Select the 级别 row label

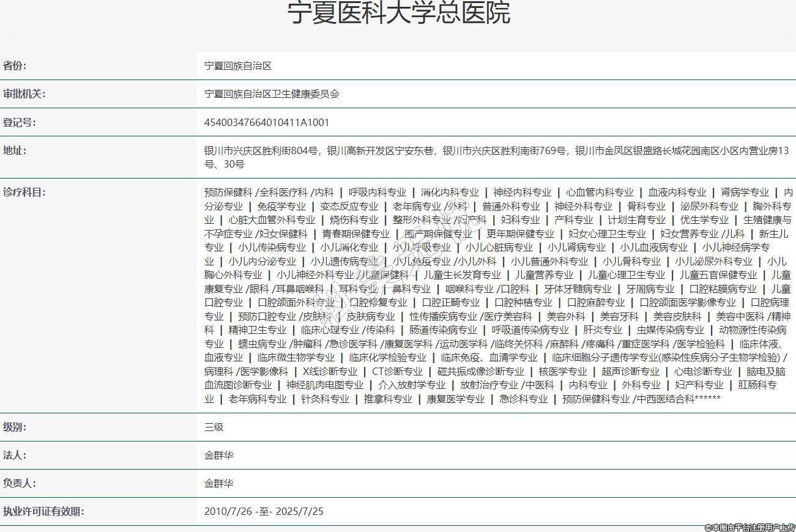tap(15, 427)
